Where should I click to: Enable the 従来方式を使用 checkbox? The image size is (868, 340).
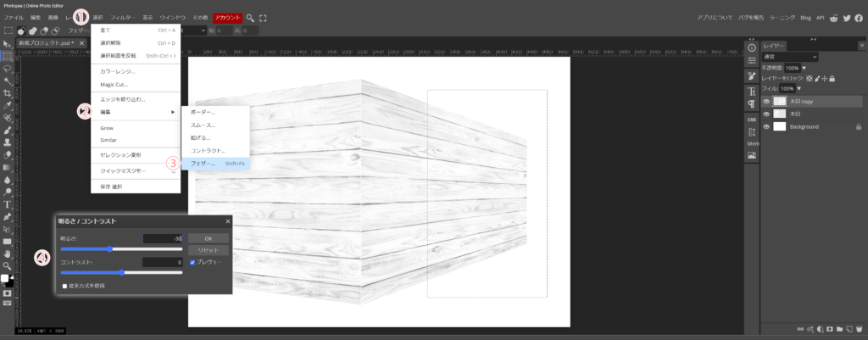click(65, 286)
